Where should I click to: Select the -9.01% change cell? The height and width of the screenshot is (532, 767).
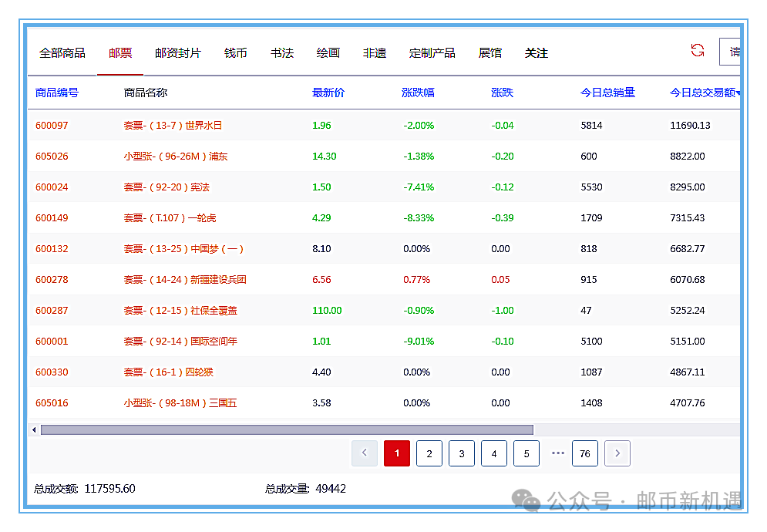coord(419,341)
